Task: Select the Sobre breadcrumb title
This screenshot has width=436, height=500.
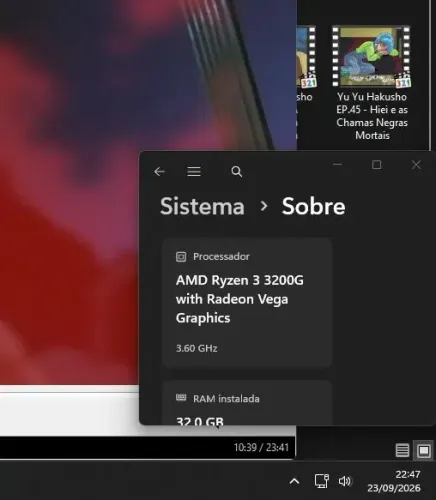Action: pyautogui.click(x=313, y=206)
